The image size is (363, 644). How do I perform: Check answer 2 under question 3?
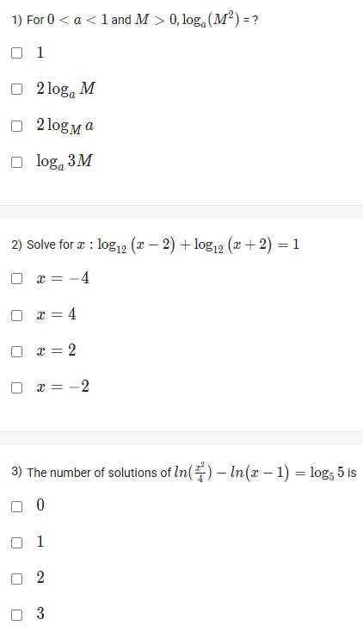coord(16,579)
